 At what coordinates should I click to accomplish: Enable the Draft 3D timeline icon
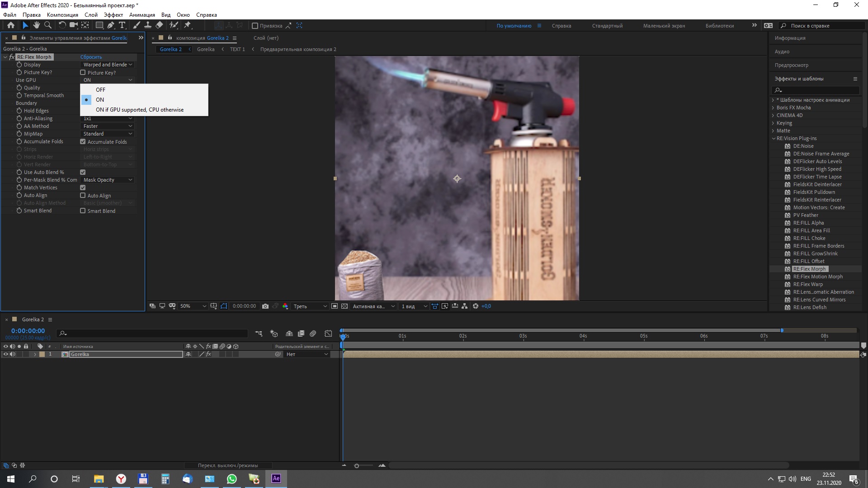point(274,333)
